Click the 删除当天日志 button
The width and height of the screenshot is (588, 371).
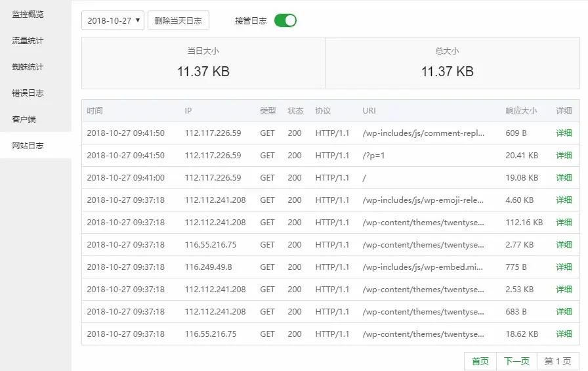(178, 20)
